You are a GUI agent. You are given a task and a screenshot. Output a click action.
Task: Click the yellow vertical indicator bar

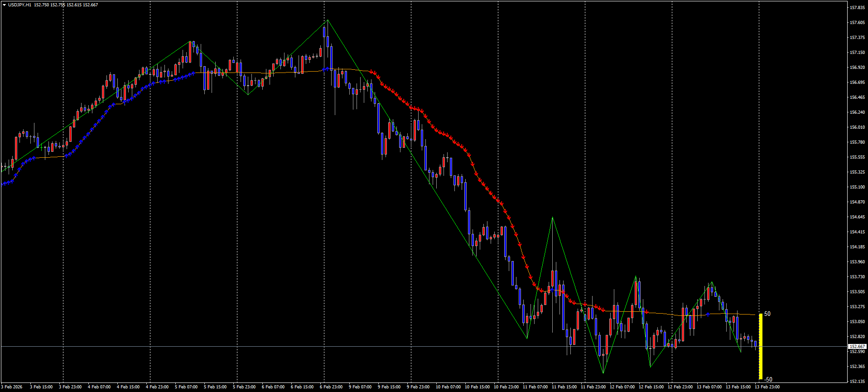point(760,346)
